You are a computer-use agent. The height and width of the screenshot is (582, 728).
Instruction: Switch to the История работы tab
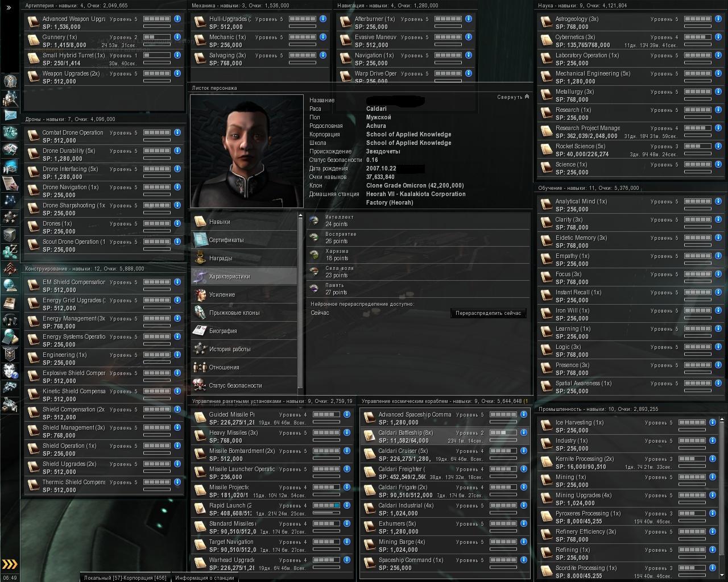[244, 349]
